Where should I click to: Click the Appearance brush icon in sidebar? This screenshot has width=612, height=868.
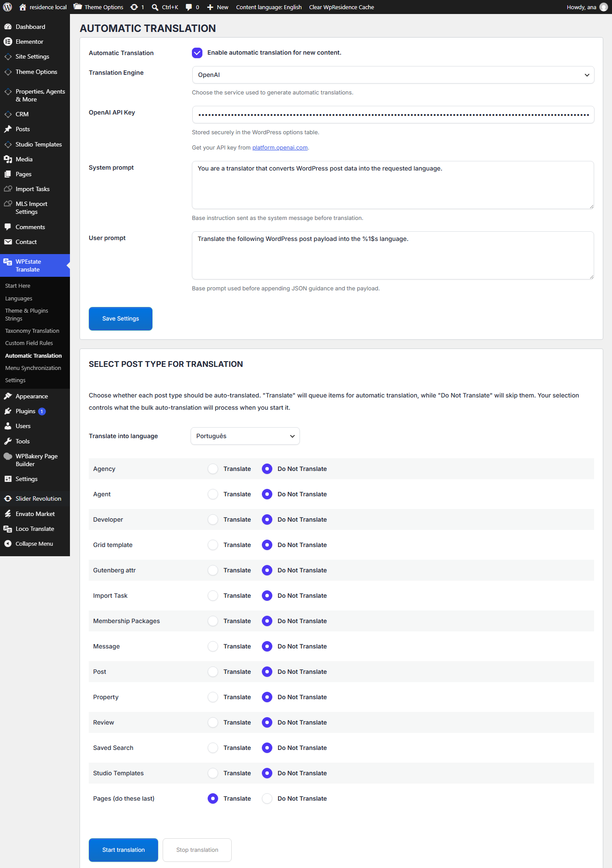click(8, 396)
